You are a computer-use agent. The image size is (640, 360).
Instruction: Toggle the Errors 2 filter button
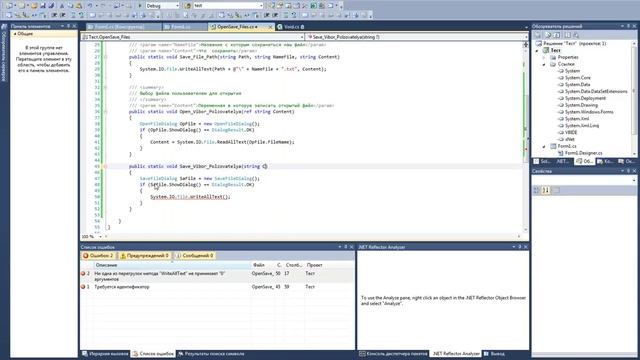[98, 256]
